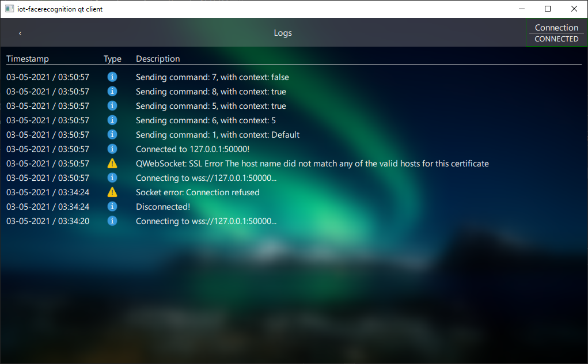Maximize the iot-facerecognition qt client window
Viewport: 588px width, 364px height.
(548, 9)
